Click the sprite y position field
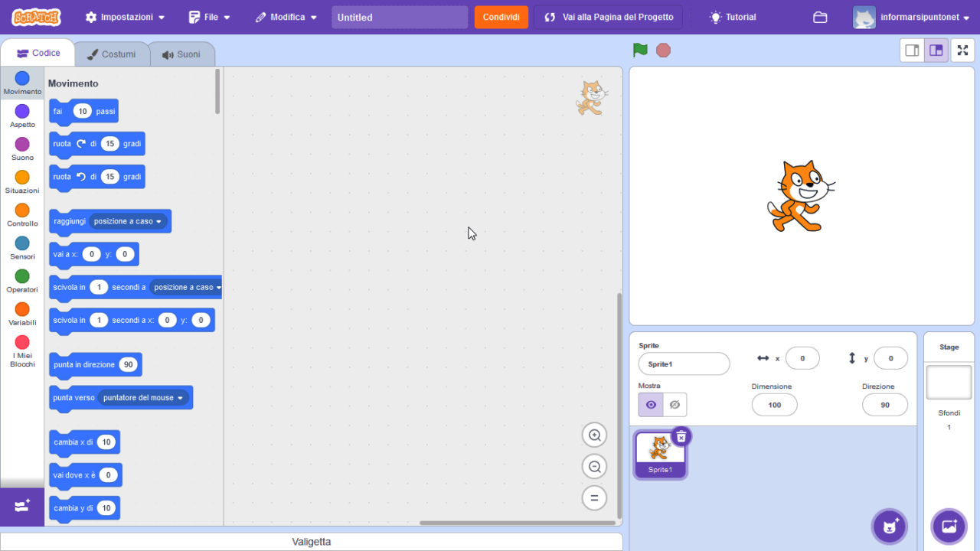The height and width of the screenshot is (551, 980). (x=890, y=358)
